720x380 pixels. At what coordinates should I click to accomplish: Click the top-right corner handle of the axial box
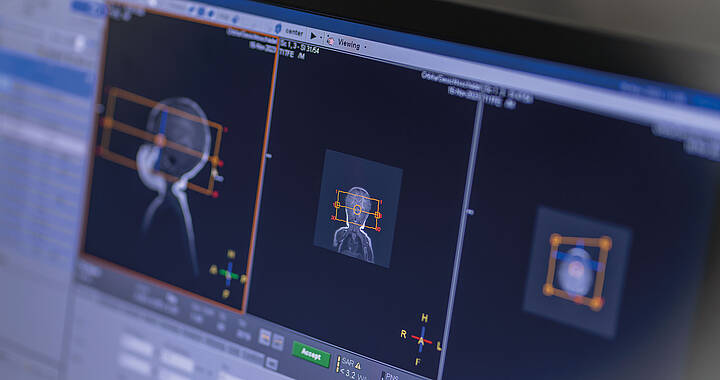point(606,243)
